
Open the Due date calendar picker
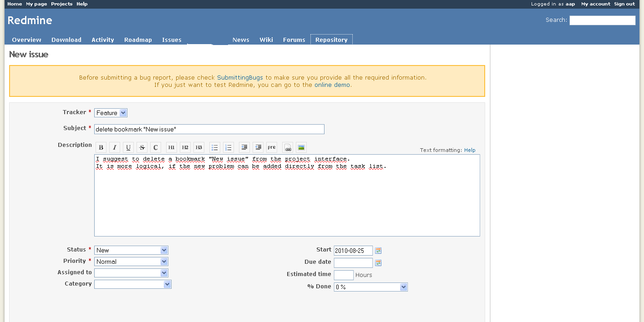[378, 263]
